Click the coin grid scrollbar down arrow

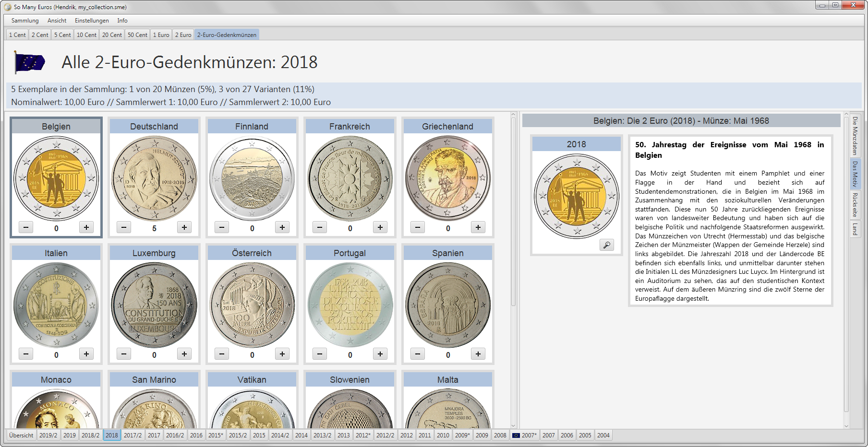(x=513, y=425)
